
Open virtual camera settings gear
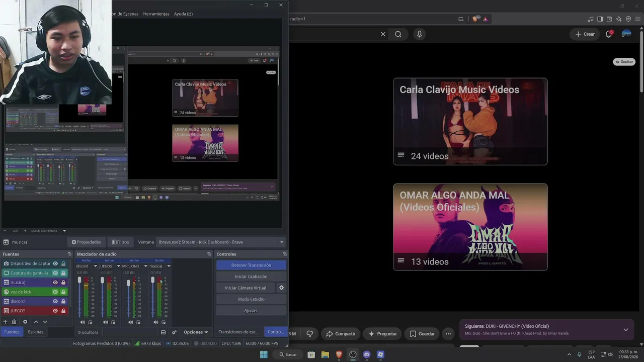[281, 288]
